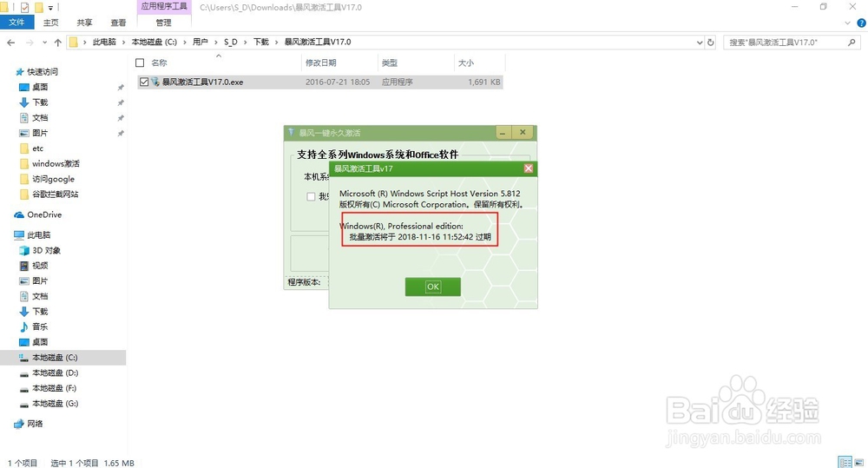
Task: Select the 暴风激活工具V17.0.exe file name
Action: coord(202,82)
